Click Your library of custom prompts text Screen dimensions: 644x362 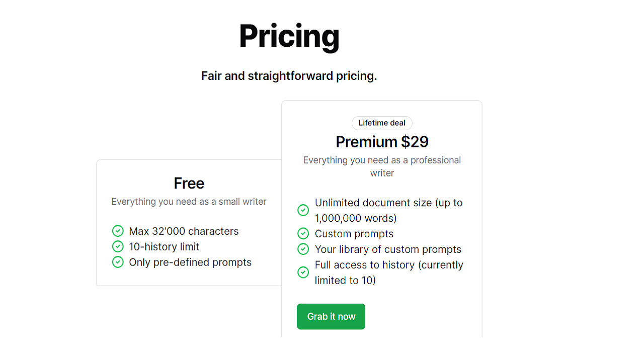pos(388,249)
